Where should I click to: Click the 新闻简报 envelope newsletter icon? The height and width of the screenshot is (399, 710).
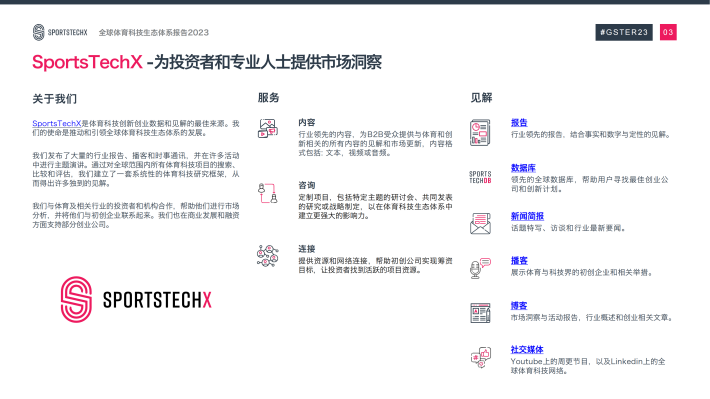tap(480, 224)
